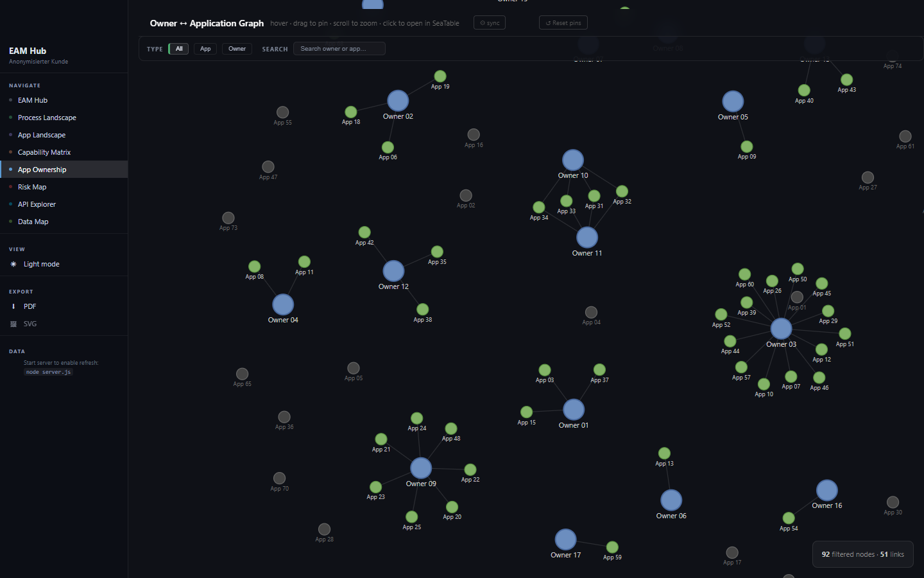Screen dimensions: 924x578
Task: Select the Owner 11 node
Action: 587,238
